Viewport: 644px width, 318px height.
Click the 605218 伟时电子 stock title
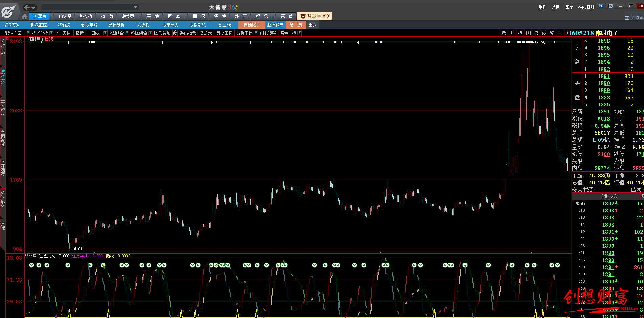[x=595, y=33]
